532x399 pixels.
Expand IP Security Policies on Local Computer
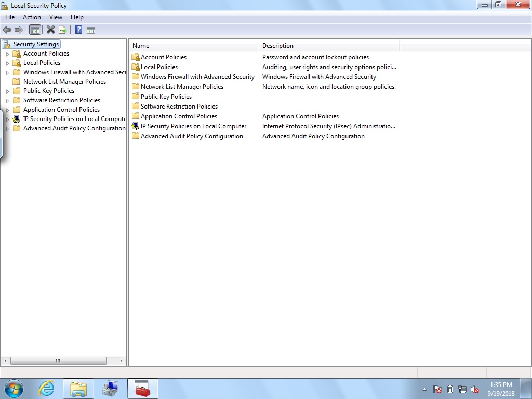pyautogui.click(x=7, y=119)
